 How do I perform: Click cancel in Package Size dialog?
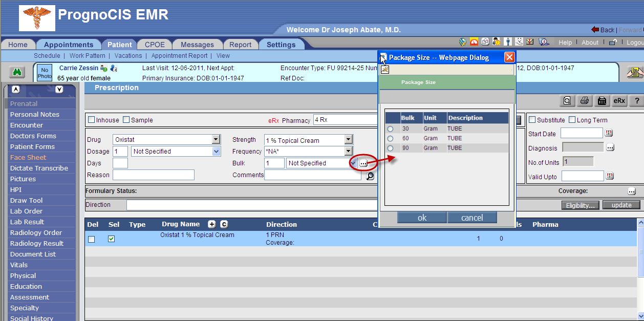click(x=472, y=218)
